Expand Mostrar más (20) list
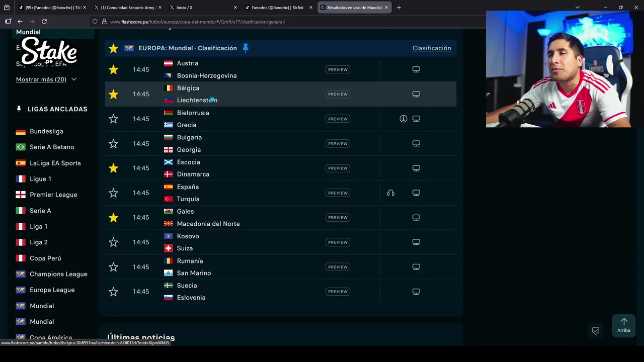This screenshot has width=644, height=362. pyautogui.click(x=46, y=79)
